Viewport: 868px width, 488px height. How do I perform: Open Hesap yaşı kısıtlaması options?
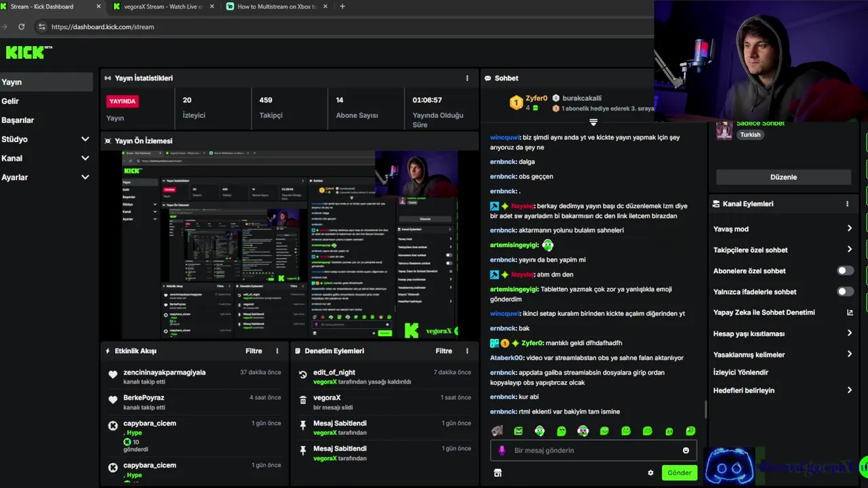pyautogui.click(x=783, y=333)
